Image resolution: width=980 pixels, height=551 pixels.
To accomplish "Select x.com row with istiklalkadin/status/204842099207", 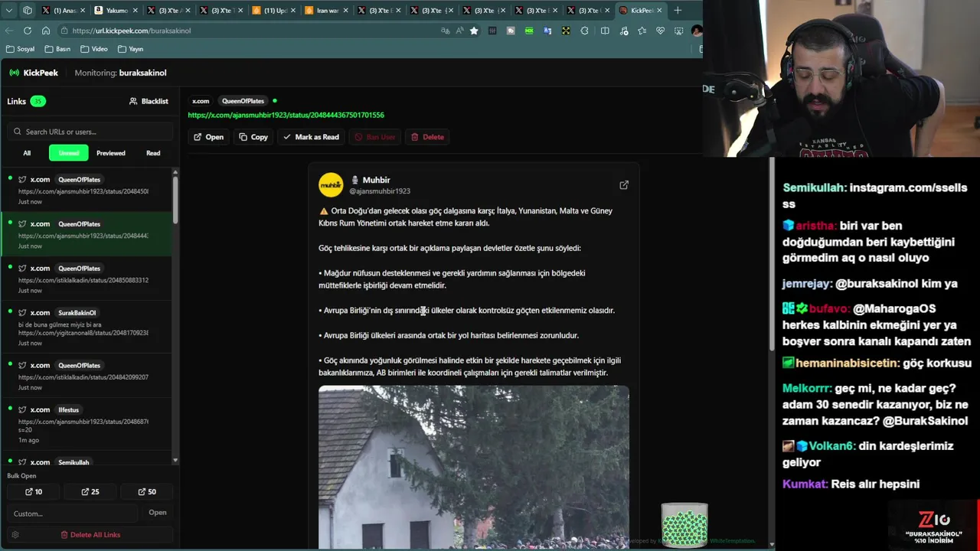I will point(86,376).
